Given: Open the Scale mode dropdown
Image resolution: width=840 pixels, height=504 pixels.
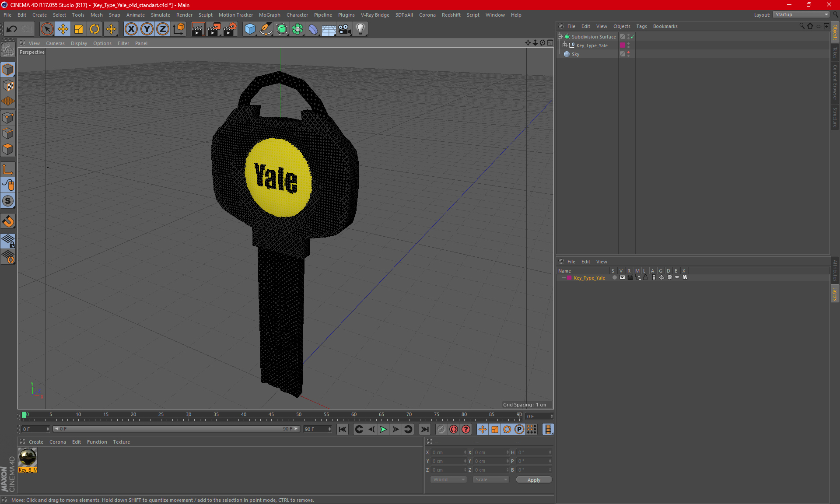Looking at the screenshot, I should (x=491, y=479).
